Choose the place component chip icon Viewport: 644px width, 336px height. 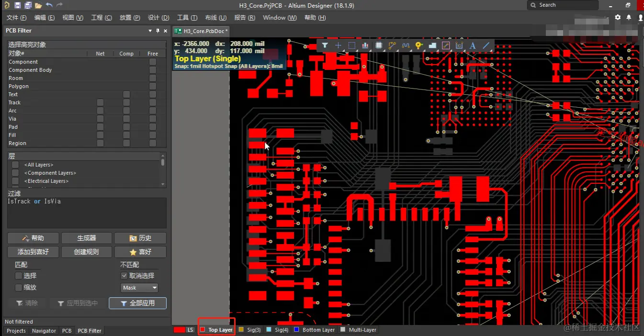pos(379,45)
